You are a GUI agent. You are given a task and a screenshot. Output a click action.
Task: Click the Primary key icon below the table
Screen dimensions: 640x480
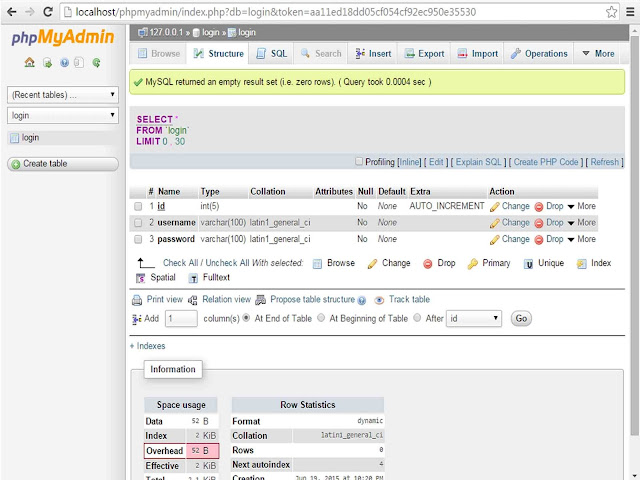pyautogui.click(x=473, y=264)
